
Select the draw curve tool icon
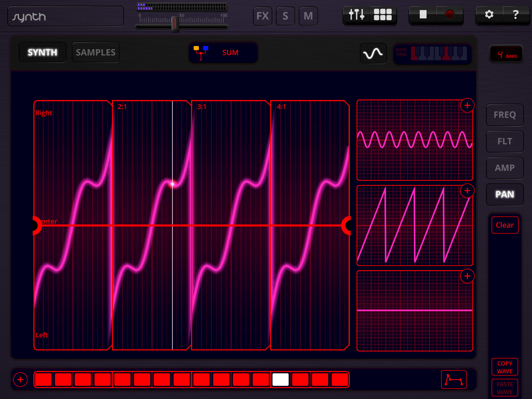pyautogui.click(x=456, y=379)
